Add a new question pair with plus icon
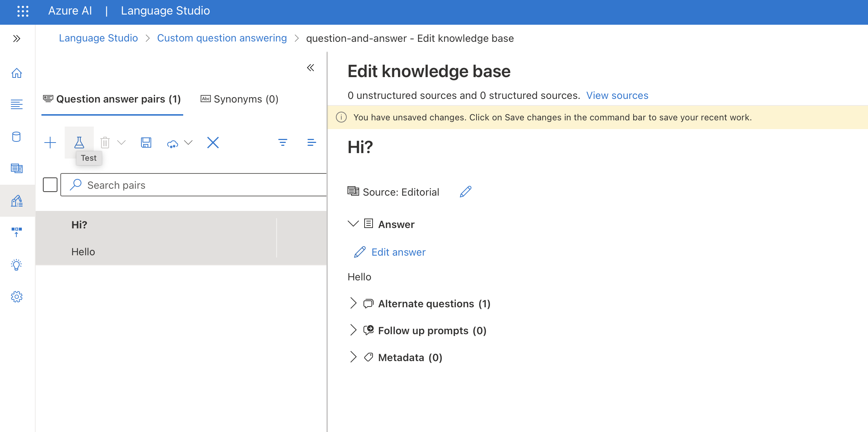The image size is (868, 432). (x=50, y=143)
